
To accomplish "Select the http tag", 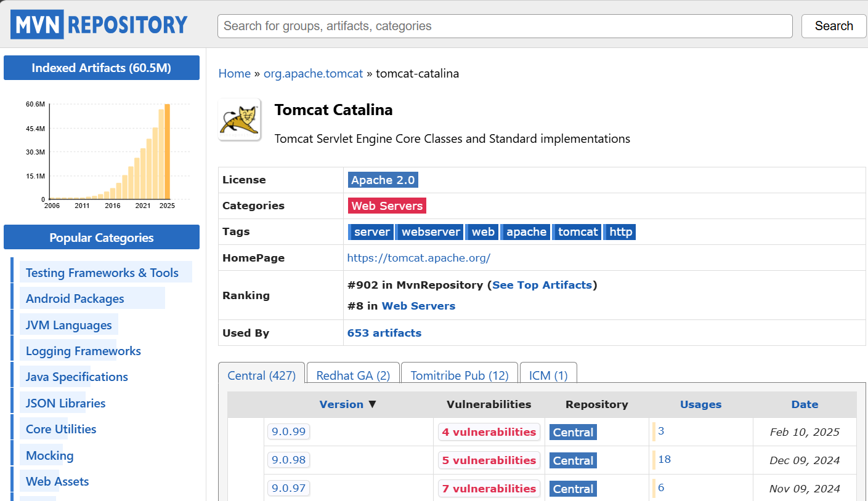I will (x=619, y=231).
